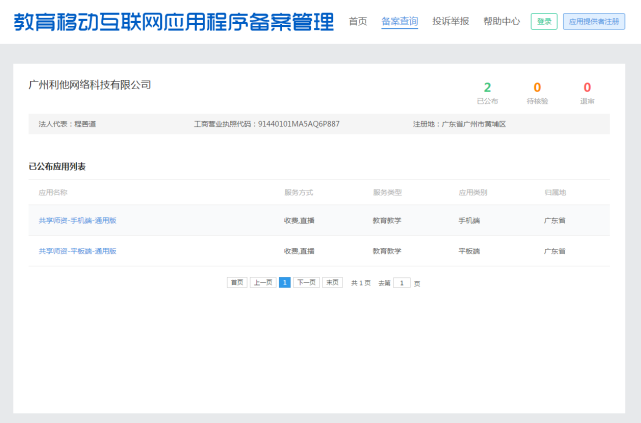The image size is (641, 423).
Task: Click the 共 1 页 page count text
Action: (x=361, y=283)
